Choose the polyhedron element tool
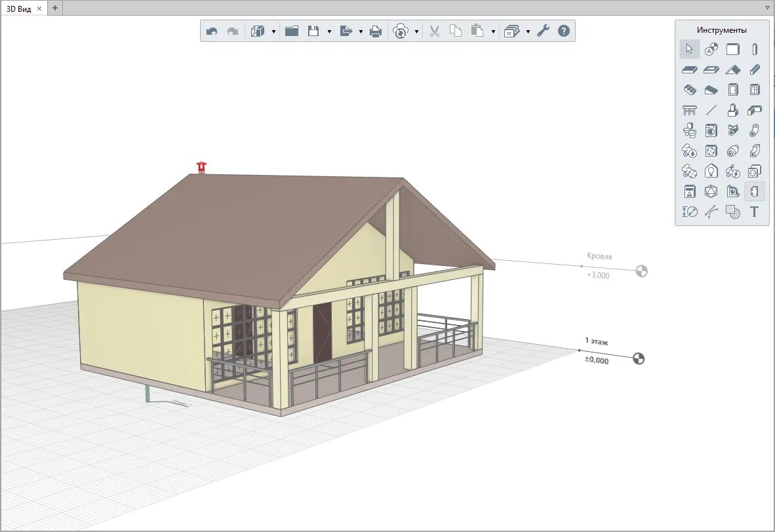This screenshot has width=775, height=532. tap(711, 192)
